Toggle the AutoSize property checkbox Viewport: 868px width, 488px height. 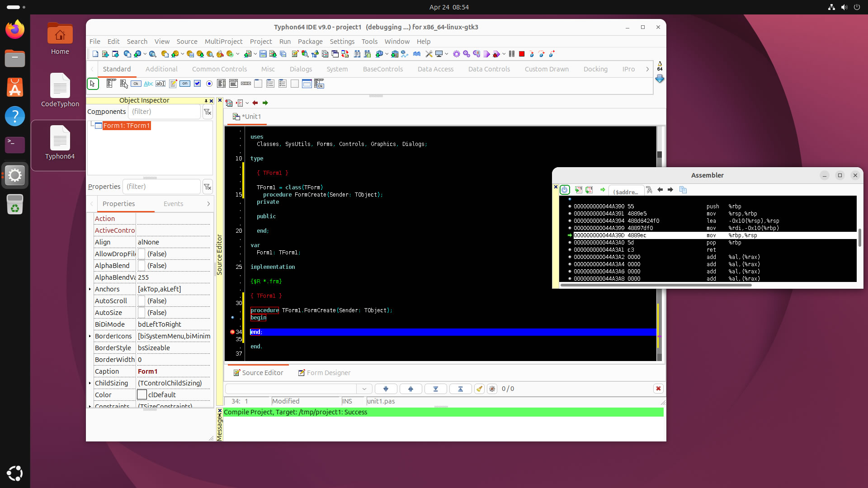(x=142, y=313)
